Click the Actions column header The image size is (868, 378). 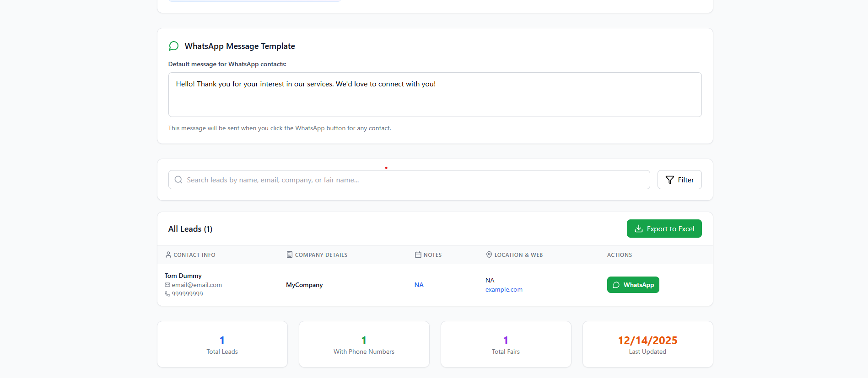pos(620,255)
